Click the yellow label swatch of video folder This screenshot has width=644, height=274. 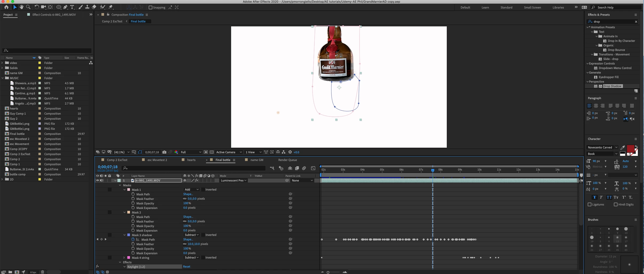point(39,63)
